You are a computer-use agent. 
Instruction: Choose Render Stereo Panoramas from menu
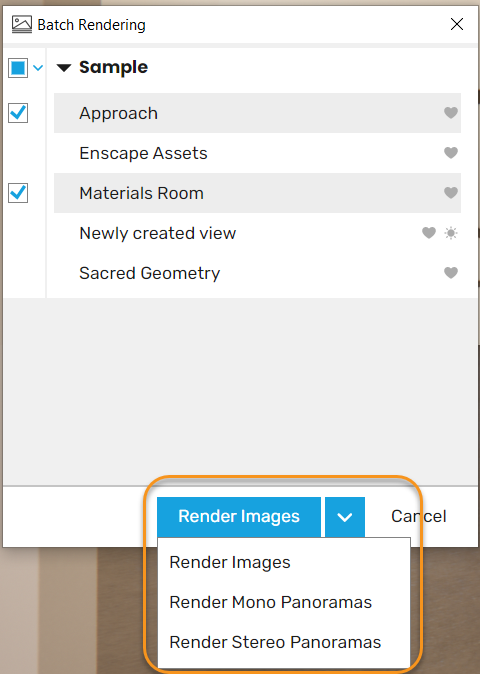(x=275, y=642)
